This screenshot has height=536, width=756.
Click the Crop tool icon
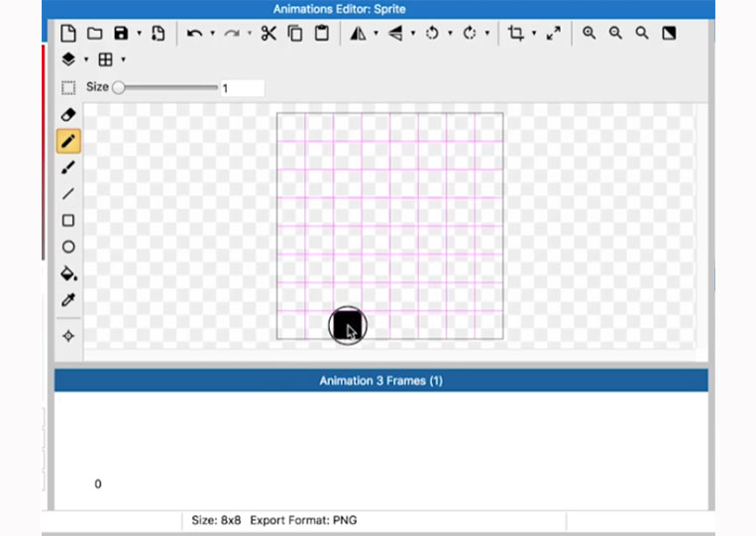[x=516, y=34]
